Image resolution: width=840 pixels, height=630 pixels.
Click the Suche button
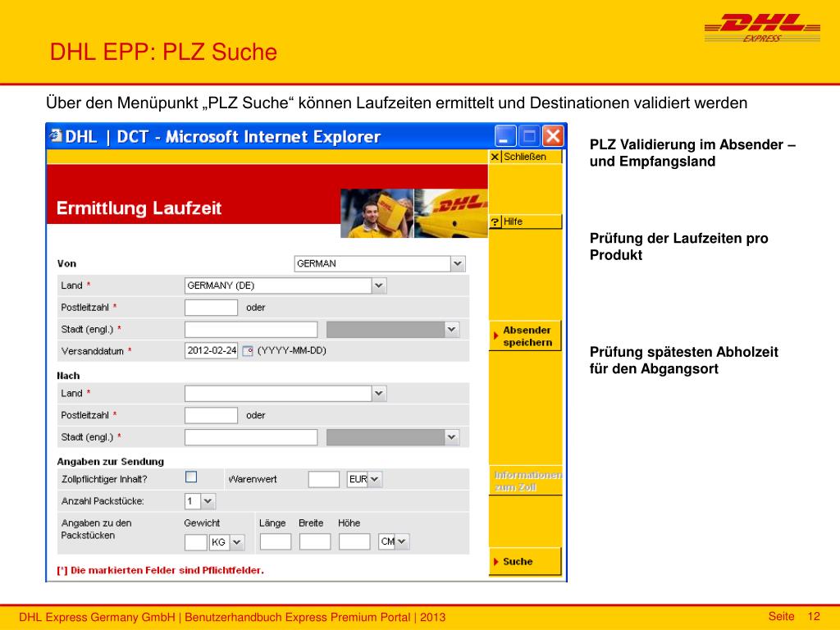point(526,561)
